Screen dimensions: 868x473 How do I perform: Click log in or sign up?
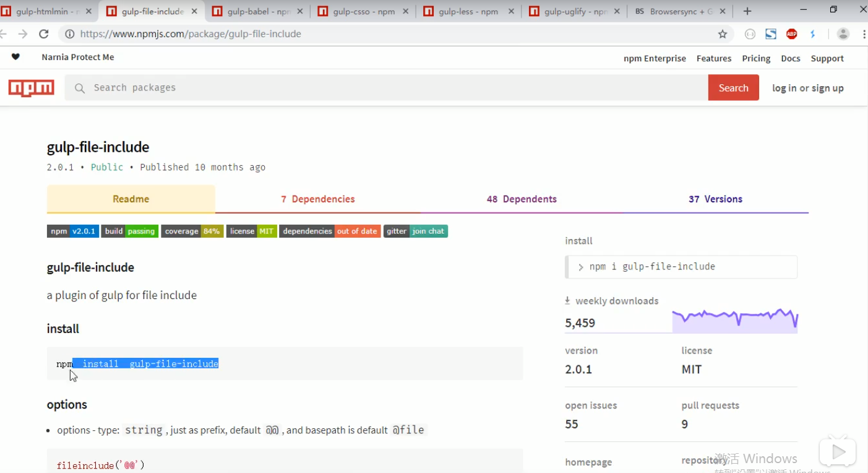tap(808, 88)
